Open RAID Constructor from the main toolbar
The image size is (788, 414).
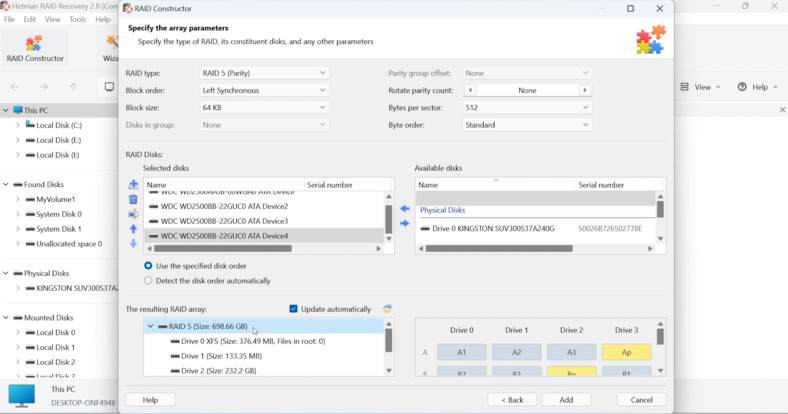point(35,48)
